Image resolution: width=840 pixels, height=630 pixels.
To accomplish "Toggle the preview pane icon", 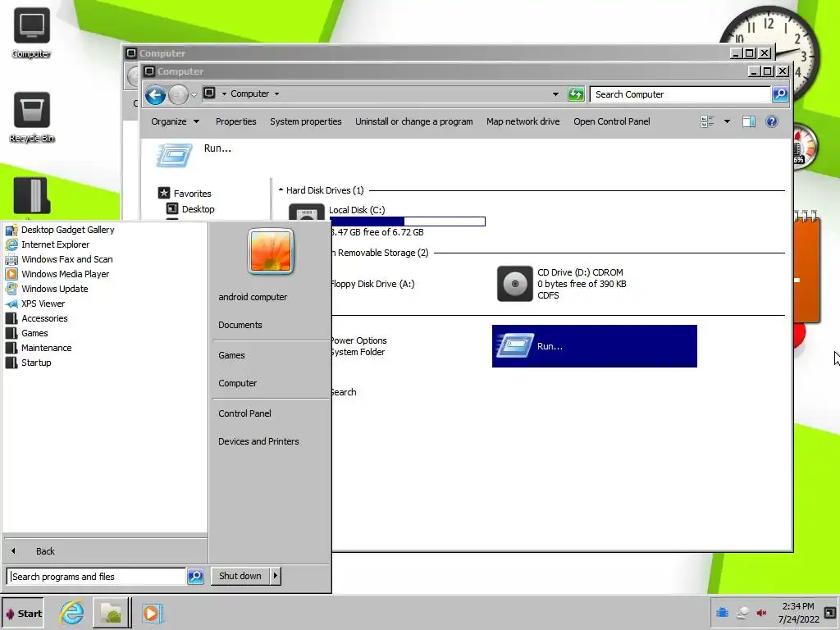I will click(x=748, y=121).
